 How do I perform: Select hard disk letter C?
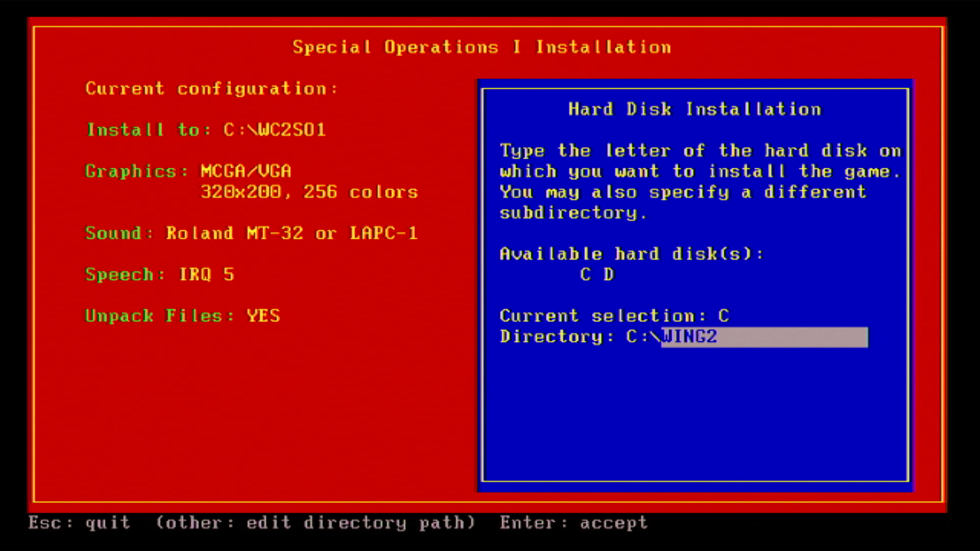(x=585, y=275)
